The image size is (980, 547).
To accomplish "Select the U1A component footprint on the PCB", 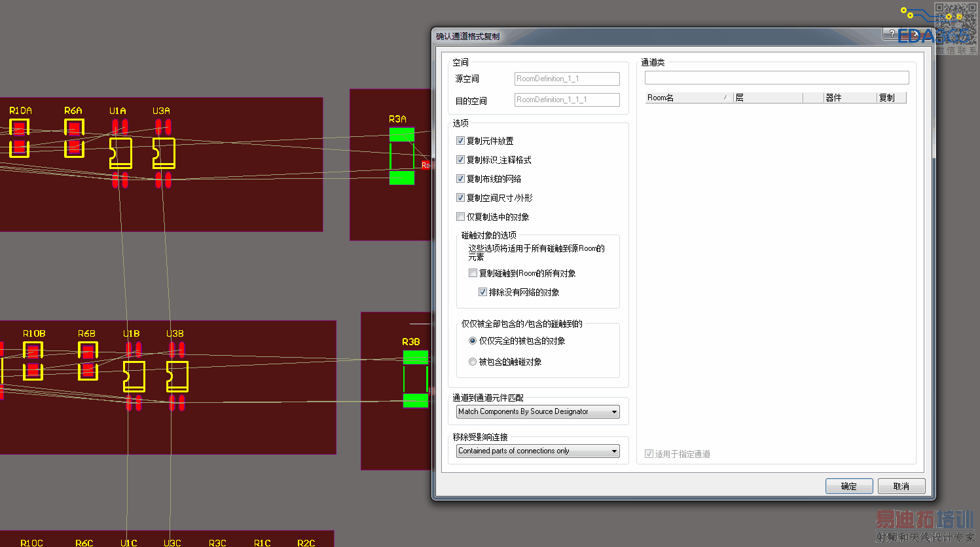I will (120, 153).
